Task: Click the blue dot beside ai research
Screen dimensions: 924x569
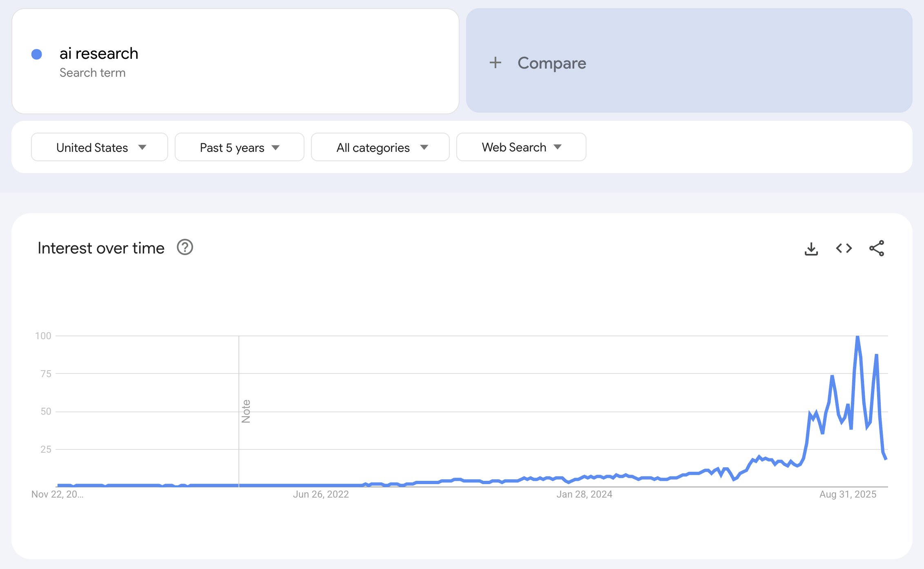Action: click(x=37, y=54)
